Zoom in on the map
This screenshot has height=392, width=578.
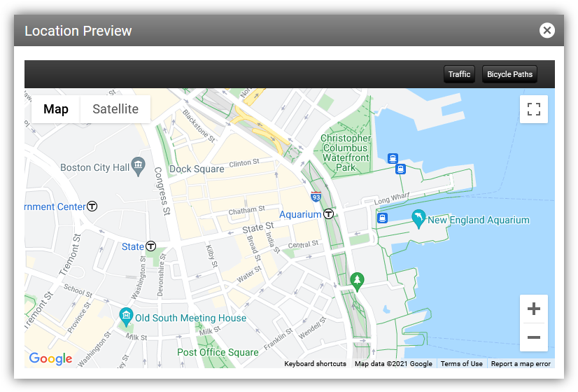(534, 309)
